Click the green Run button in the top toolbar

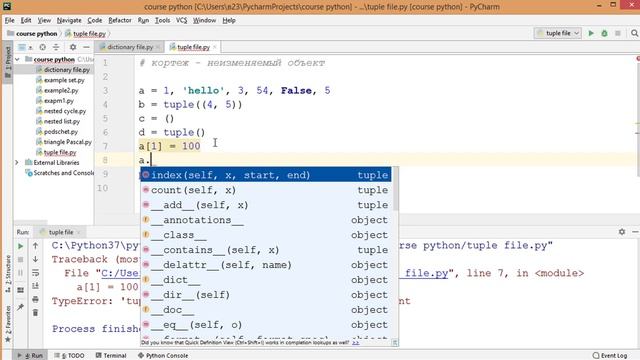click(x=591, y=33)
